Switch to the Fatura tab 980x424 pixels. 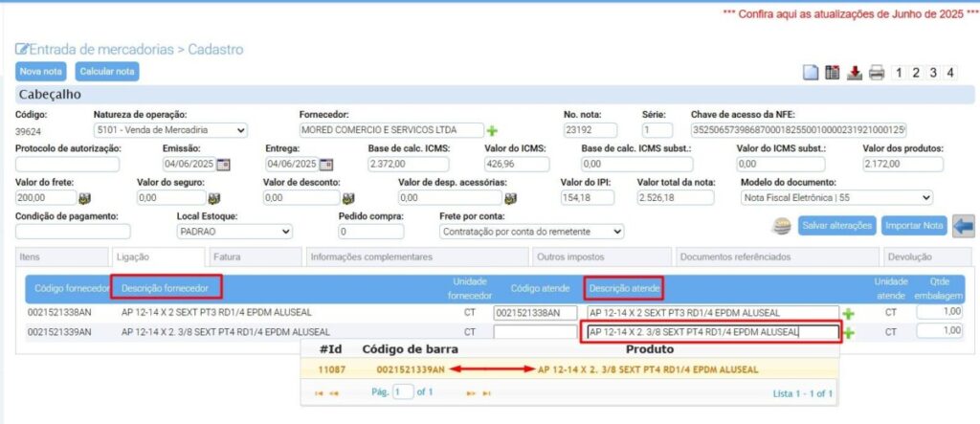pyautogui.click(x=227, y=257)
